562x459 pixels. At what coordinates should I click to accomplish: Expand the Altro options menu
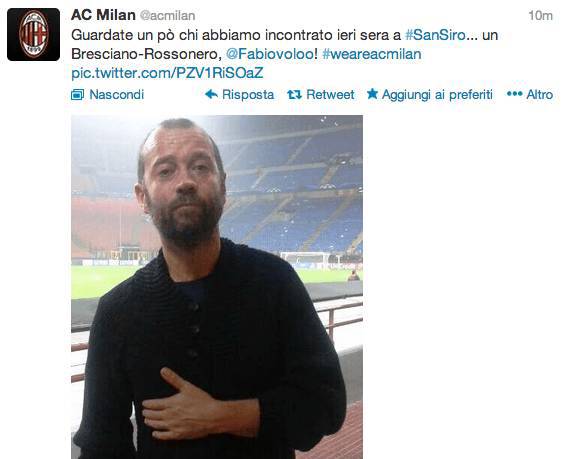click(530, 95)
